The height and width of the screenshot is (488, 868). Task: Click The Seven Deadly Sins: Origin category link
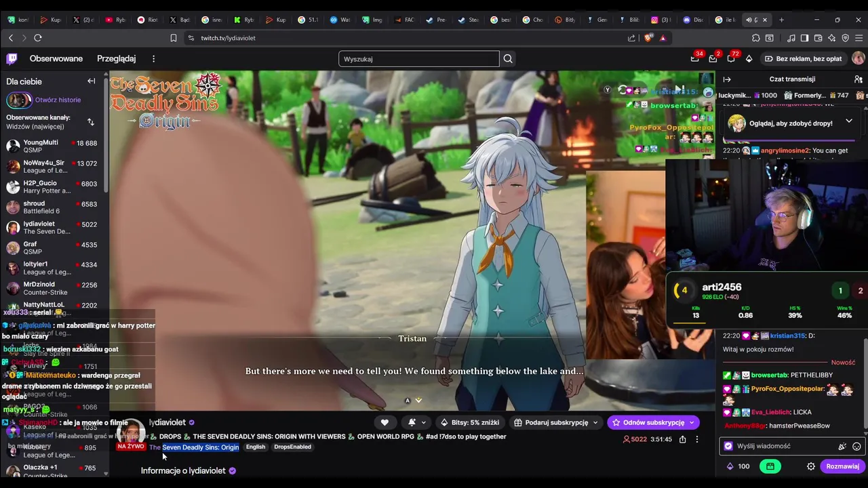tap(194, 447)
